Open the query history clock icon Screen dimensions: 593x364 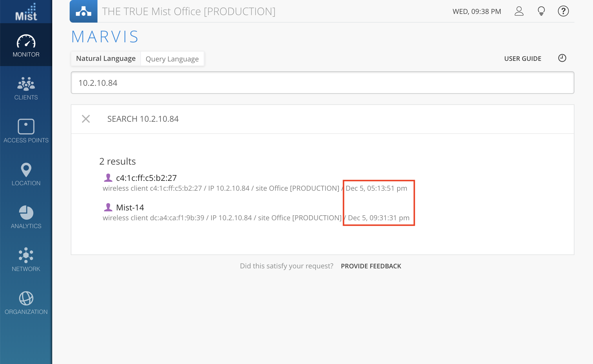coord(562,58)
